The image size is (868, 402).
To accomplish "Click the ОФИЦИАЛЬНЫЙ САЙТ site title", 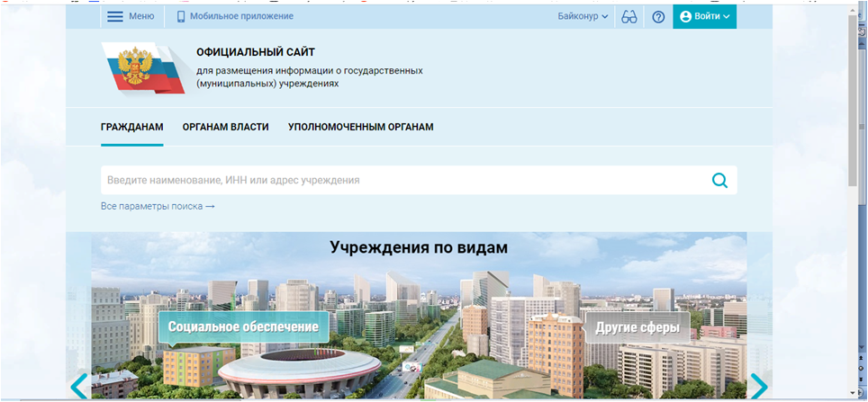I will pos(255,52).
